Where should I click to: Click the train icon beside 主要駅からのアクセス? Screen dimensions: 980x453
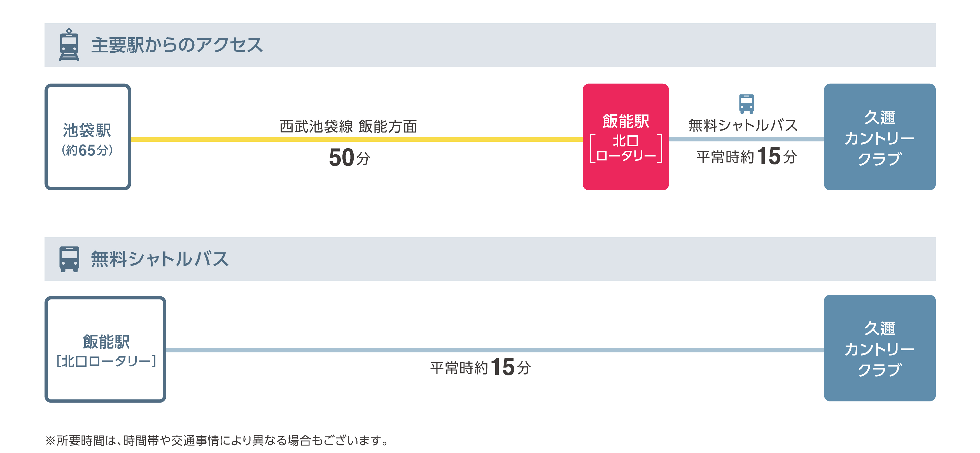click(69, 45)
